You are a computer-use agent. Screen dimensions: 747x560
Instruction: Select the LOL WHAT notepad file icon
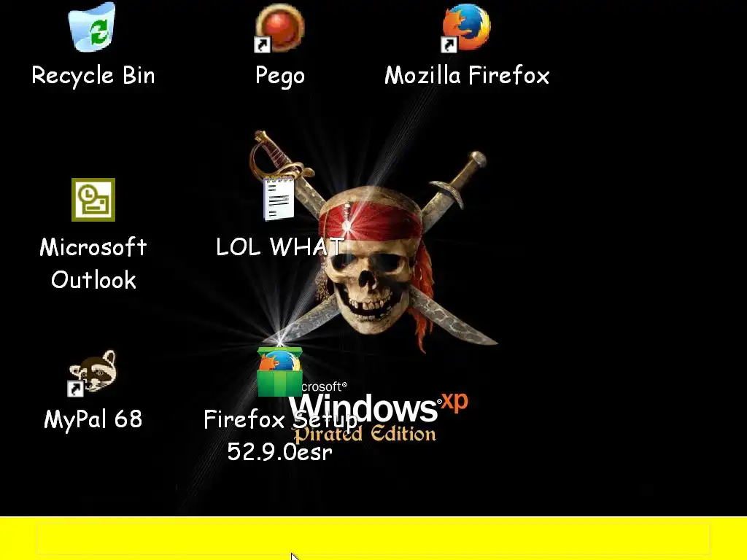279,198
